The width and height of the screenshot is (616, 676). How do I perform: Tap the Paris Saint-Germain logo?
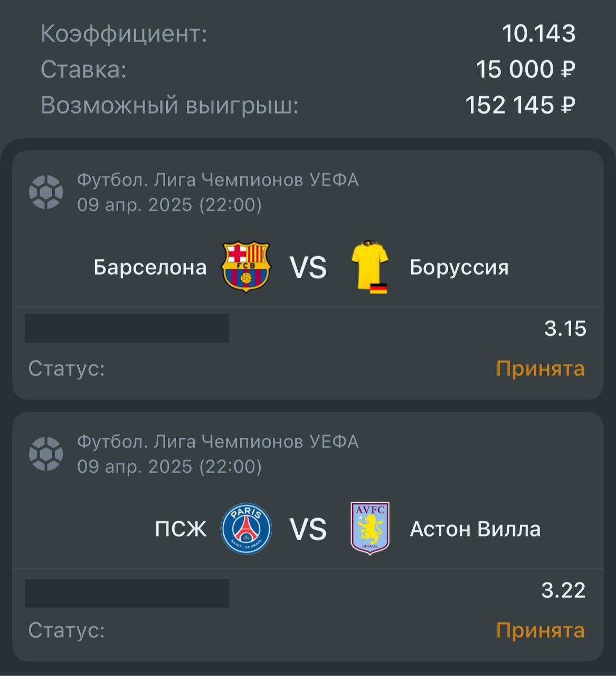pos(246,528)
